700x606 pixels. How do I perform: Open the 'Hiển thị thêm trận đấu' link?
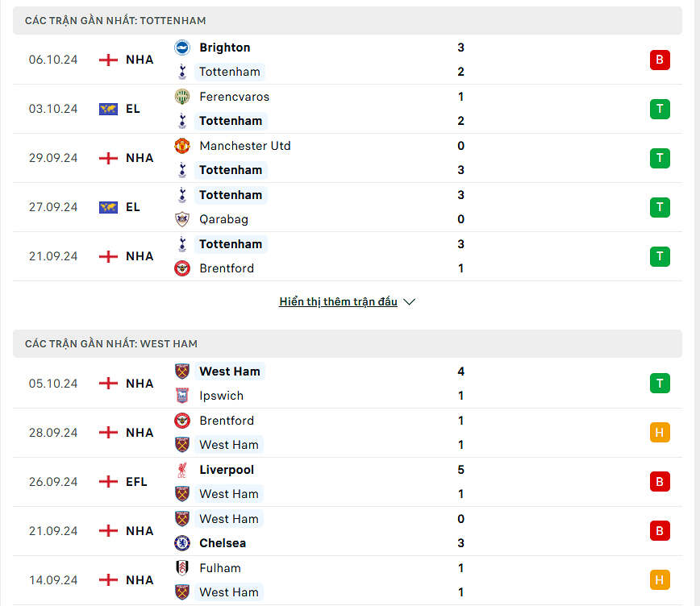coord(338,302)
